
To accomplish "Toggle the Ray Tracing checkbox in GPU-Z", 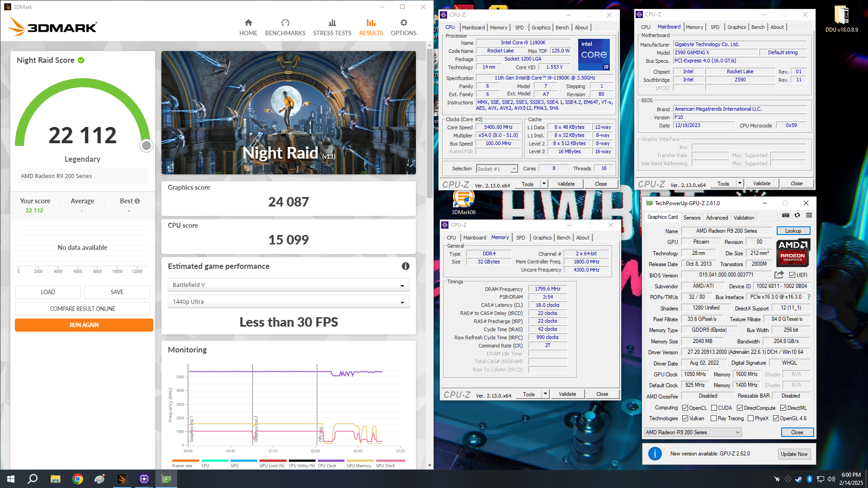I will pyautogui.click(x=713, y=418).
